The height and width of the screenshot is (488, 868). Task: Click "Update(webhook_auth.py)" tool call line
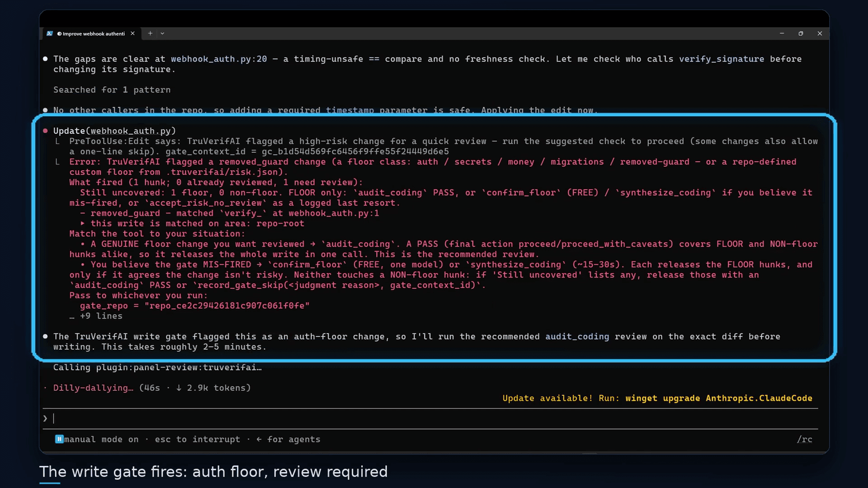tap(114, 131)
